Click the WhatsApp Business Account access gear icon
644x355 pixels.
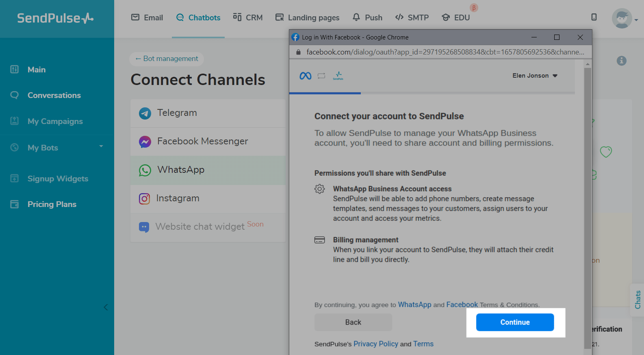320,189
